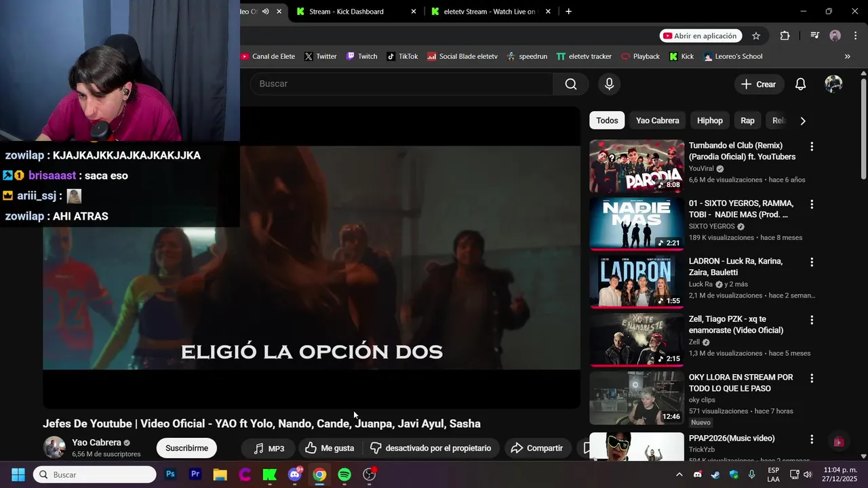This screenshot has height=488, width=868.
Task: Open Chrome profile avatar in toolbar
Action: [835, 36]
